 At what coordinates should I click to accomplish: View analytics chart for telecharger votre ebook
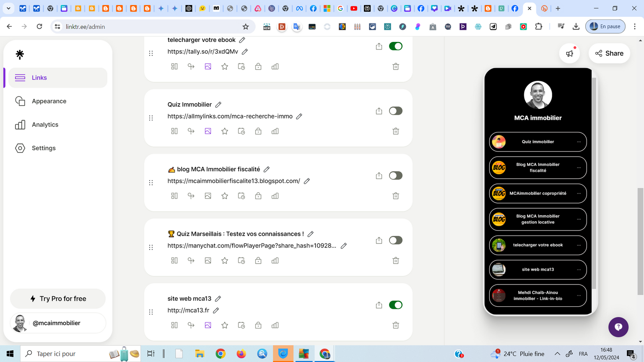[275, 67]
